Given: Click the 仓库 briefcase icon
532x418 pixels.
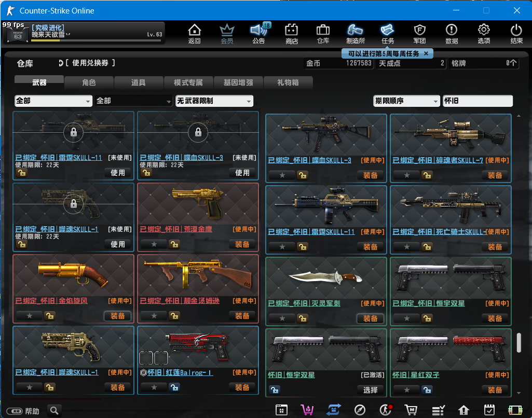Looking at the screenshot, I should point(323,34).
